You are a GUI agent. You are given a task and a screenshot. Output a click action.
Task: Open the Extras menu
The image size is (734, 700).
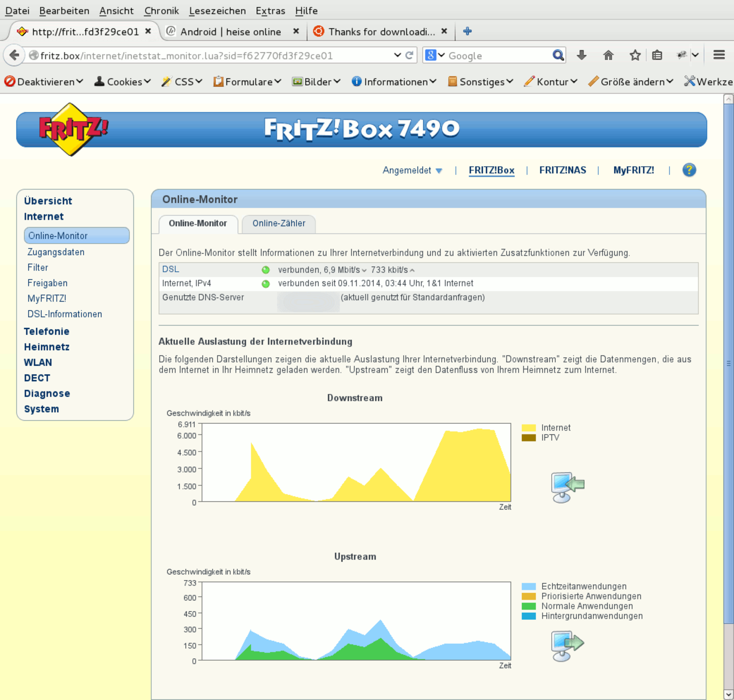click(x=271, y=10)
